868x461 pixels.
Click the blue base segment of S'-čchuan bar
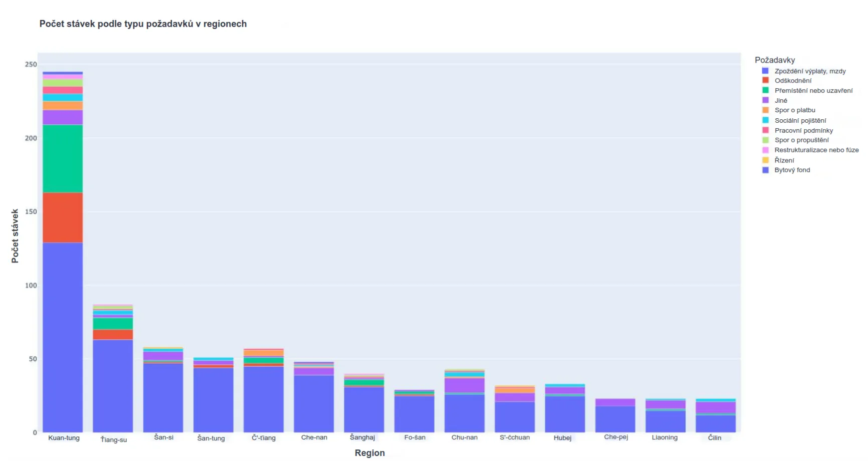point(515,417)
